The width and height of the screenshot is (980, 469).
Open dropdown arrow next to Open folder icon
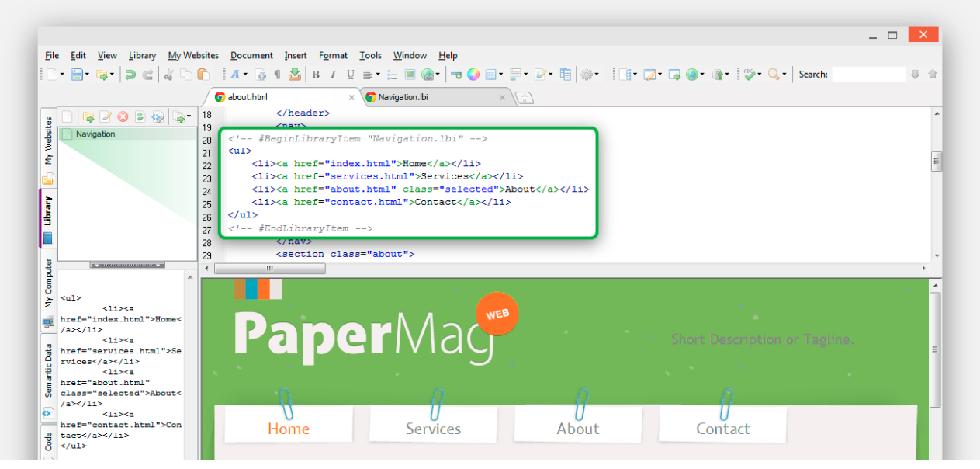pos(112,75)
